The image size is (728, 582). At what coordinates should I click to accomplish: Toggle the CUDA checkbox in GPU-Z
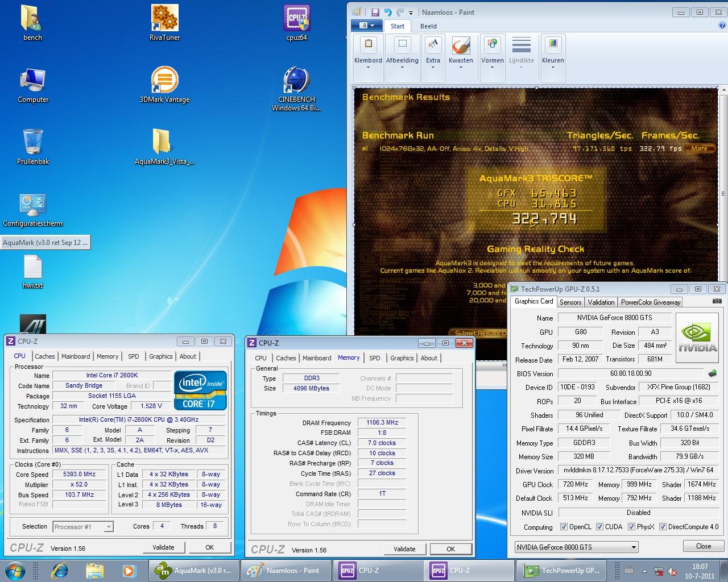(x=600, y=527)
